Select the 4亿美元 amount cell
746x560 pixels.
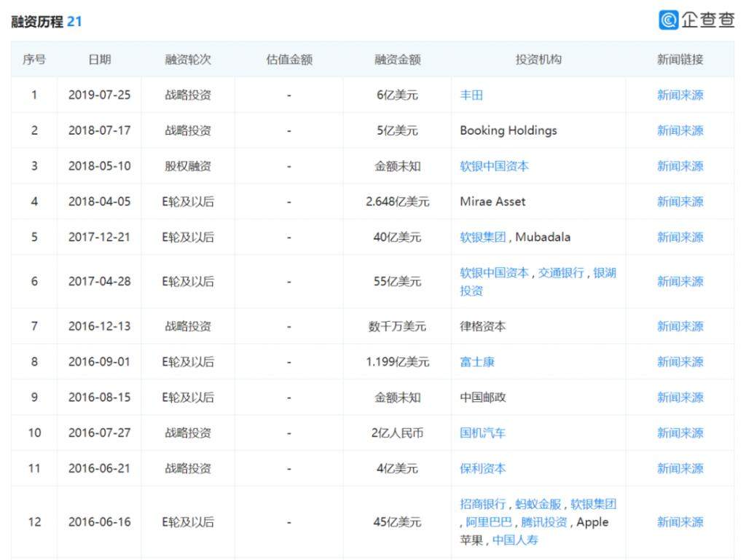(x=398, y=469)
